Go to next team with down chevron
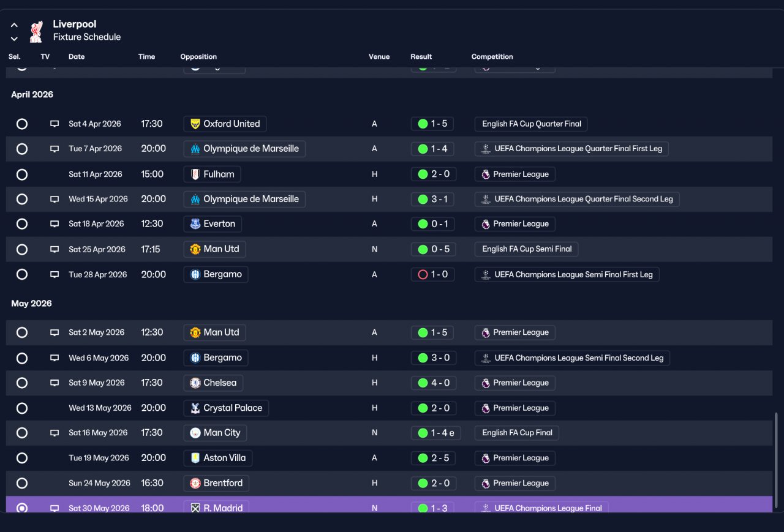This screenshot has height=532, width=784. coord(14,39)
